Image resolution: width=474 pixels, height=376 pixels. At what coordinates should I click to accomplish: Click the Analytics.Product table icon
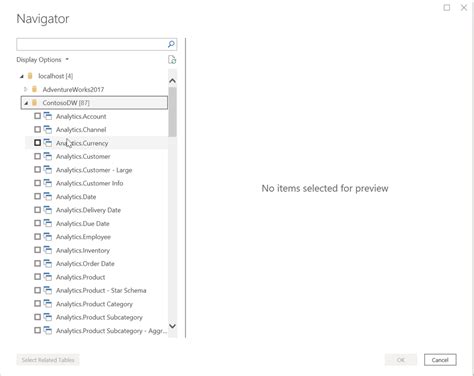48,277
